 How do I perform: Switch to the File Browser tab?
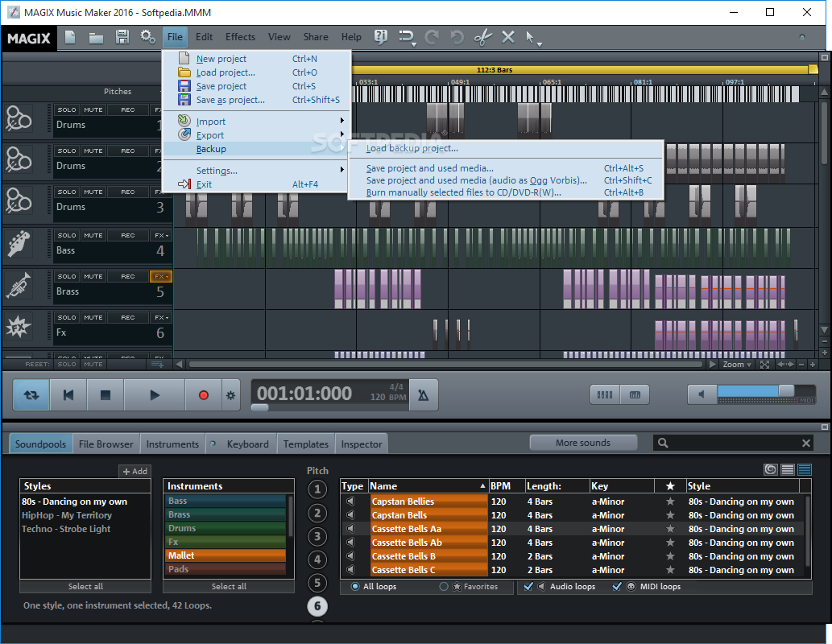[106, 444]
